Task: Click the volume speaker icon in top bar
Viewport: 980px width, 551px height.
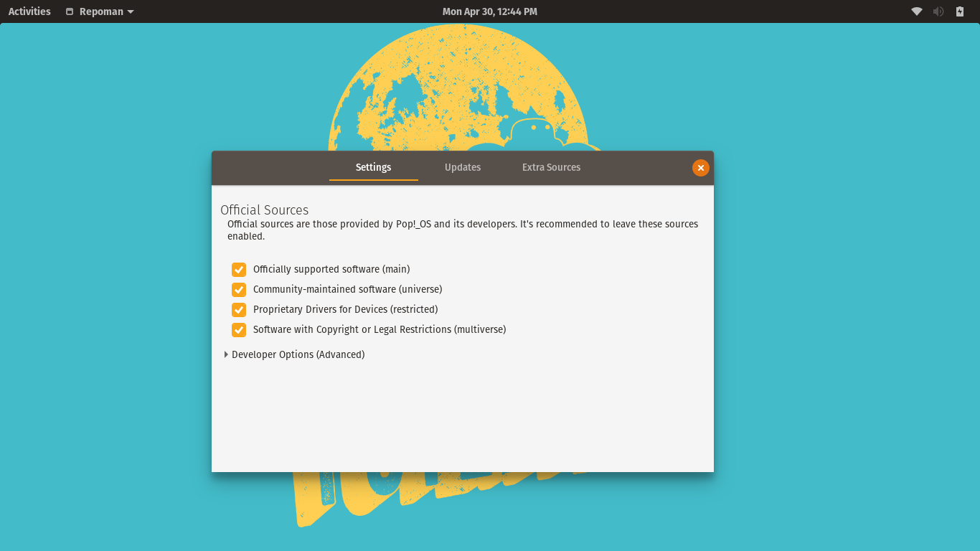Action: coord(938,11)
